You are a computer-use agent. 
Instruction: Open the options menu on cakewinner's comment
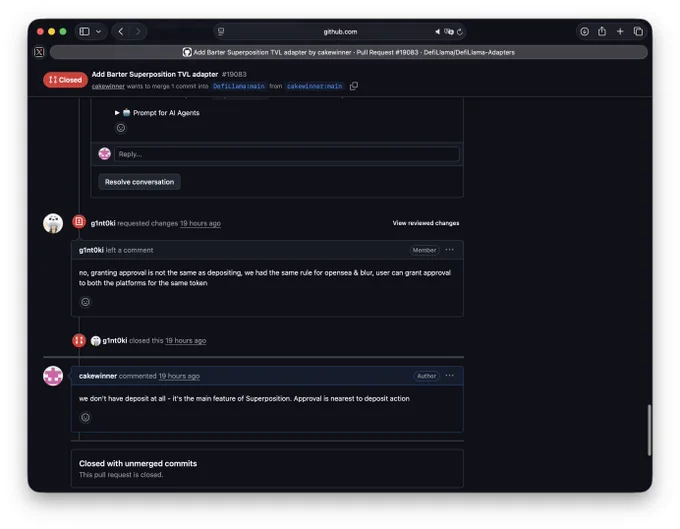(x=450, y=376)
